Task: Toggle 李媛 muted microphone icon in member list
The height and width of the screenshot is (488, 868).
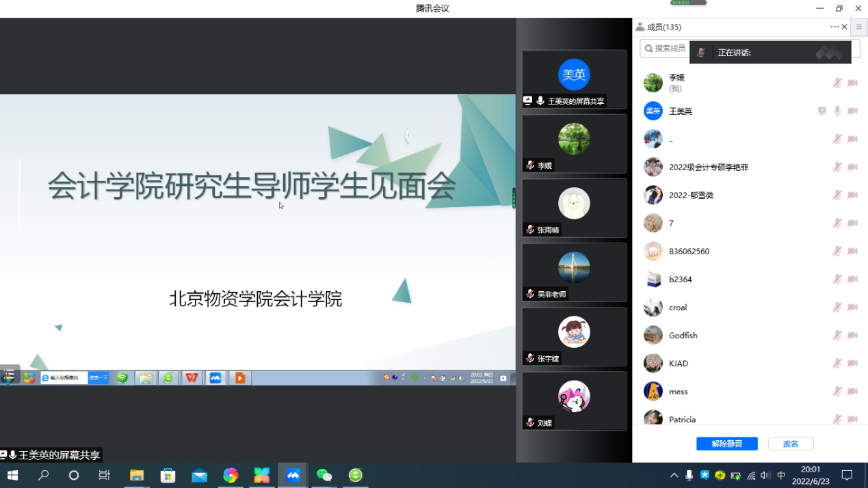Action: click(837, 83)
